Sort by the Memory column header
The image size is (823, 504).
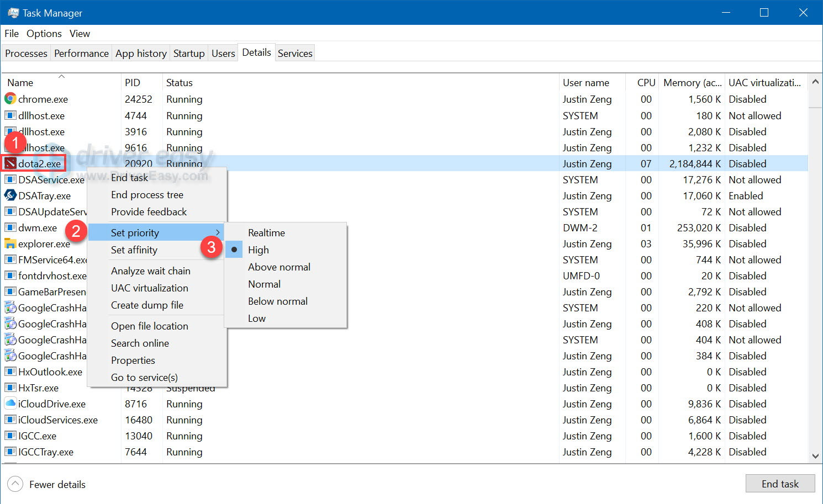[692, 82]
